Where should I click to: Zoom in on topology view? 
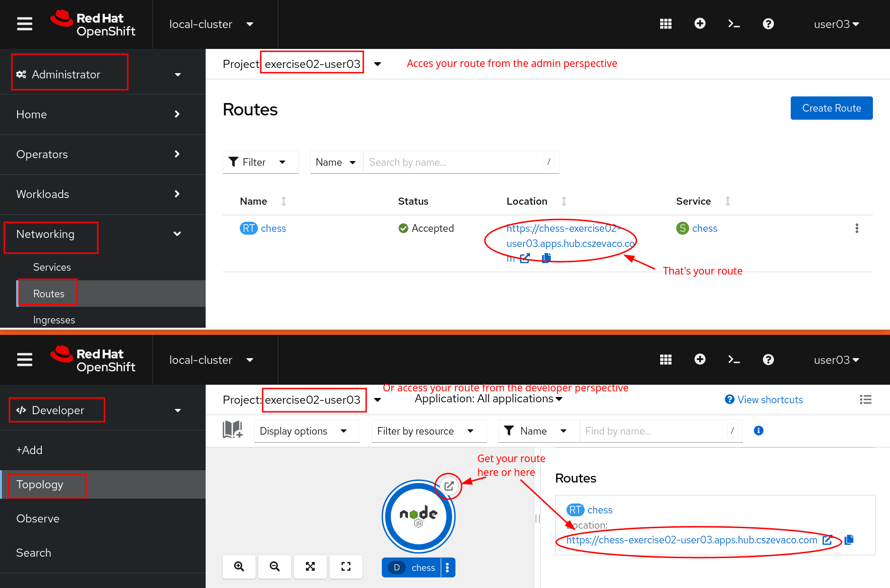click(x=239, y=567)
